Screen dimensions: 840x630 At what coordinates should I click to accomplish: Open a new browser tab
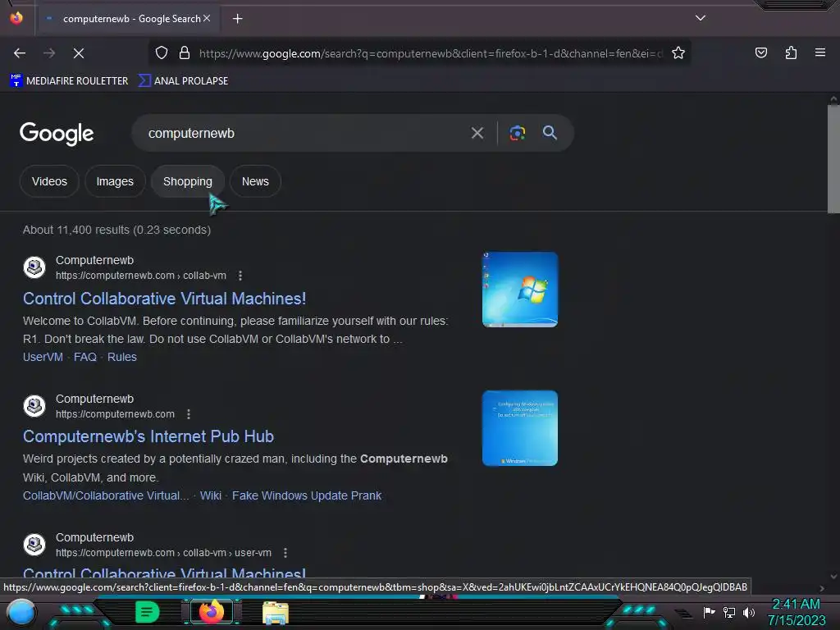coord(237,19)
